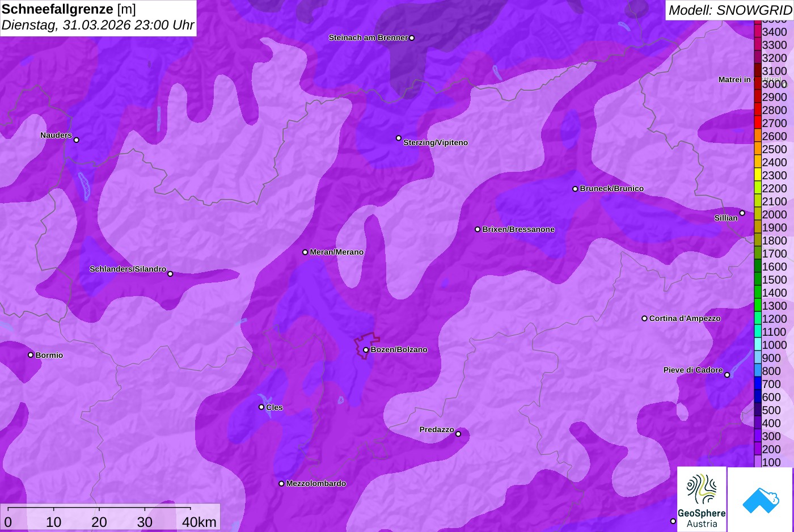This screenshot has height=532, width=794.
Task: Click the 20 mark on scale bar
Action: coord(99,522)
